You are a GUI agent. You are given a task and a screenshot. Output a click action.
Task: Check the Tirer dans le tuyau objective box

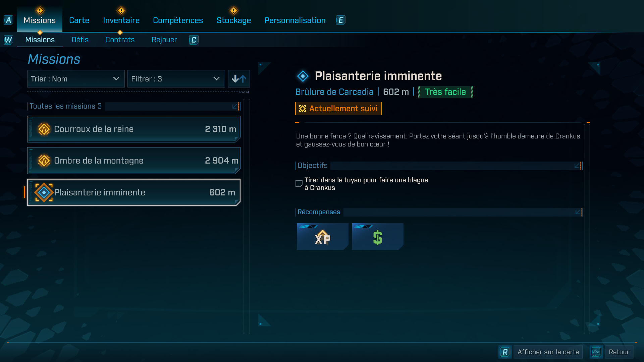click(x=299, y=184)
